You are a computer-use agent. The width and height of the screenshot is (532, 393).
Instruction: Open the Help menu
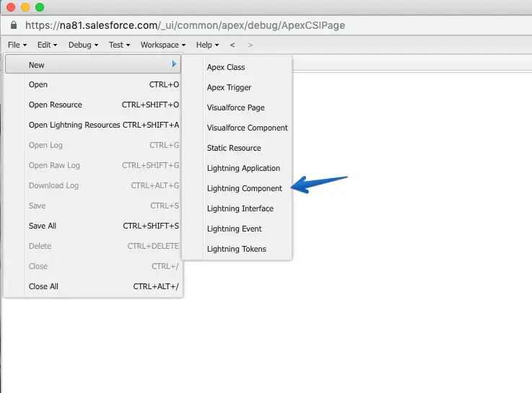207,45
